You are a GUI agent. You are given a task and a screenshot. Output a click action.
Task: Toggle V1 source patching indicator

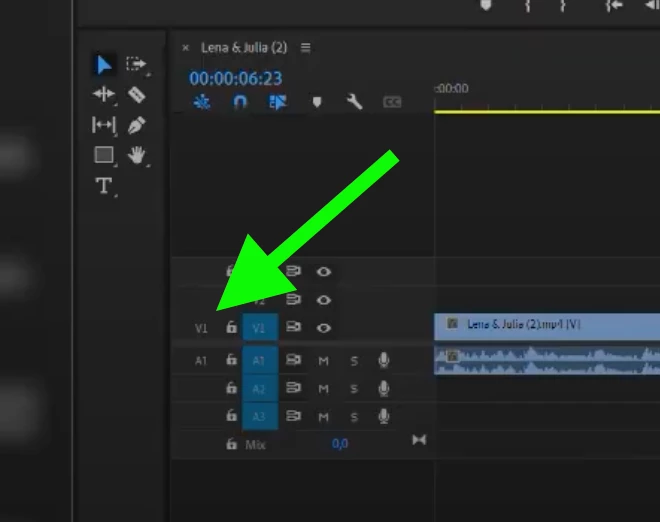[x=201, y=328]
